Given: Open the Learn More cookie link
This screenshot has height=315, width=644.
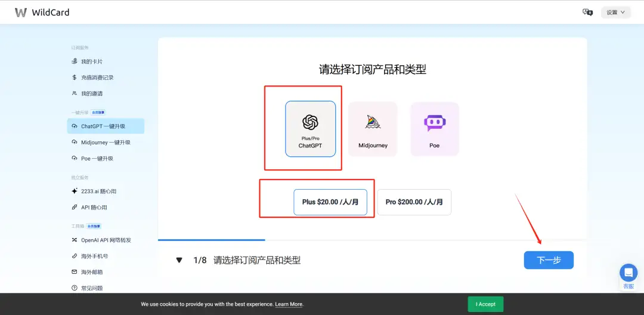Looking at the screenshot, I should [x=289, y=304].
